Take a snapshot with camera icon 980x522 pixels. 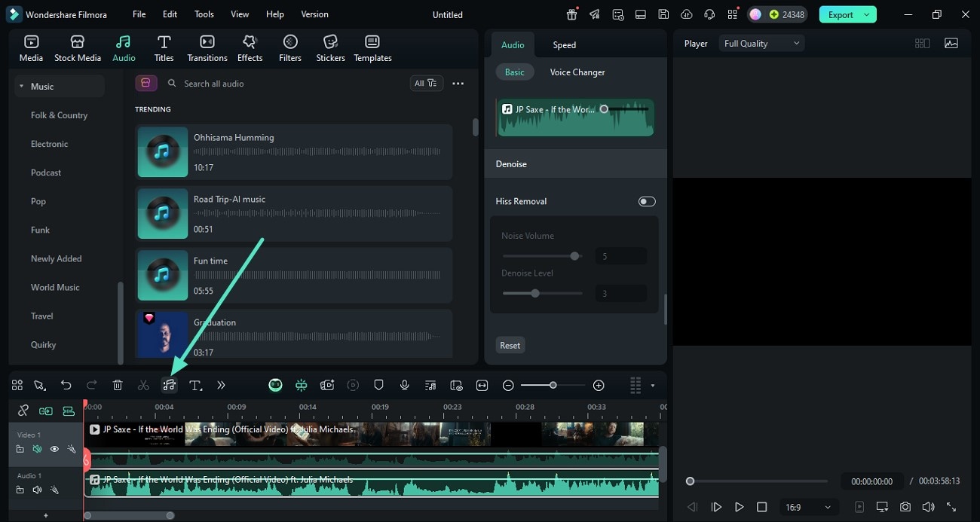(x=905, y=507)
